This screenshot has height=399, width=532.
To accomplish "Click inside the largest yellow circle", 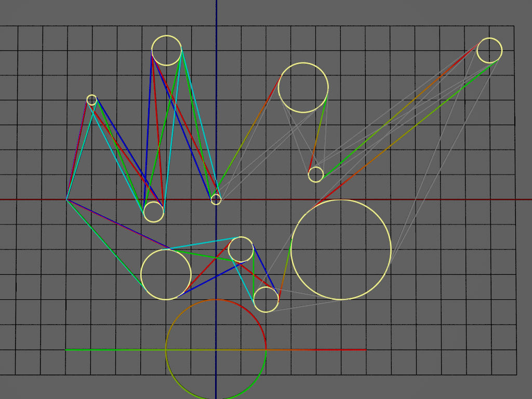I will (341, 250).
